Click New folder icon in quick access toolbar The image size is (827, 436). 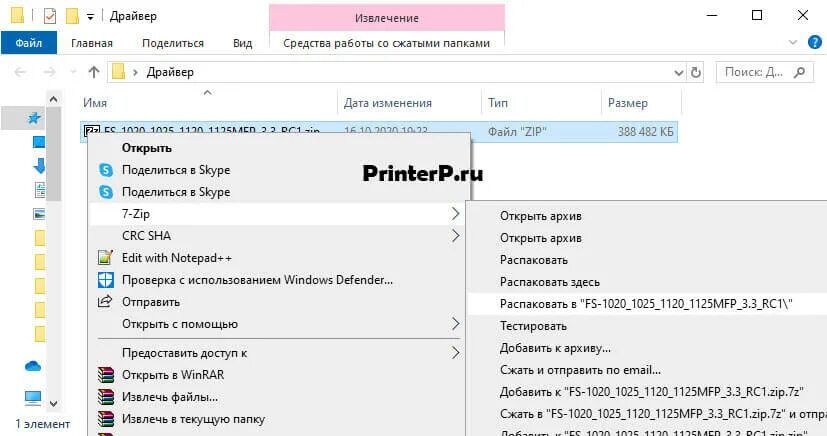coord(72,16)
